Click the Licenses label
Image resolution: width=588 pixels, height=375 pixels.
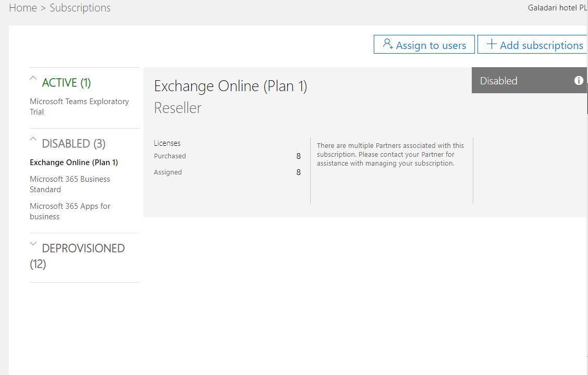pos(167,143)
